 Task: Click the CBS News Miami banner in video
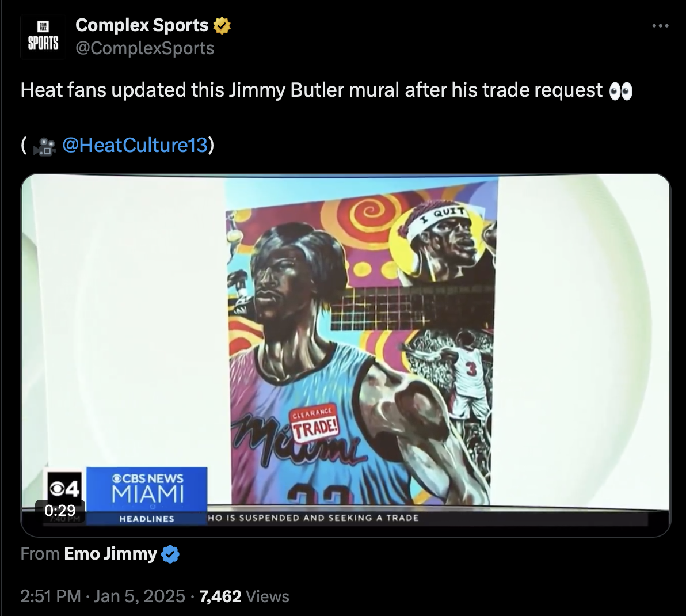pyautogui.click(x=147, y=489)
